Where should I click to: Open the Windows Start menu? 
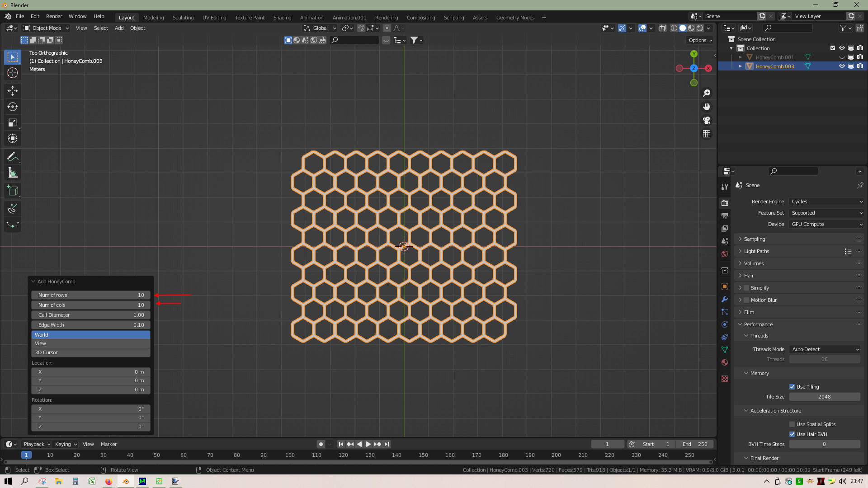point(8,481)
